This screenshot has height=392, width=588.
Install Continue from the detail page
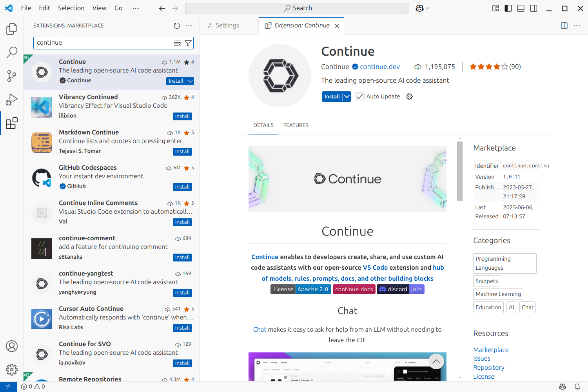pyautogui.click(x=332, y=96)
